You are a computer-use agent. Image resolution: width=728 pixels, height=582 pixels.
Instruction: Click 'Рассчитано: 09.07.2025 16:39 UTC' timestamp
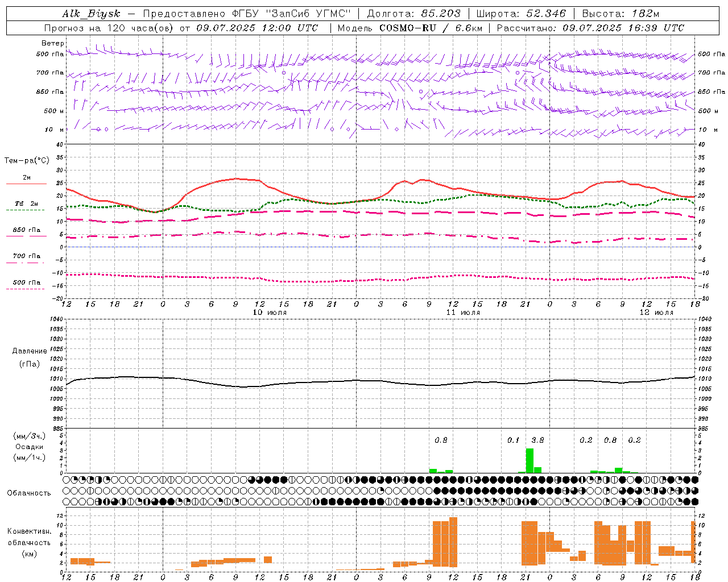pyautogui.click(x=590, y=28)
